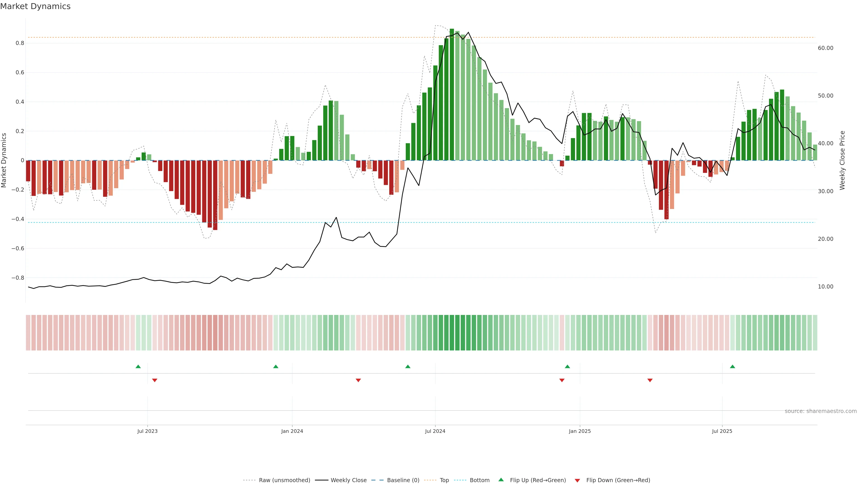868x488 pixels.
Task: Click the red flip-down marker after Jan 2024
Action: click(x=358, y=380)
